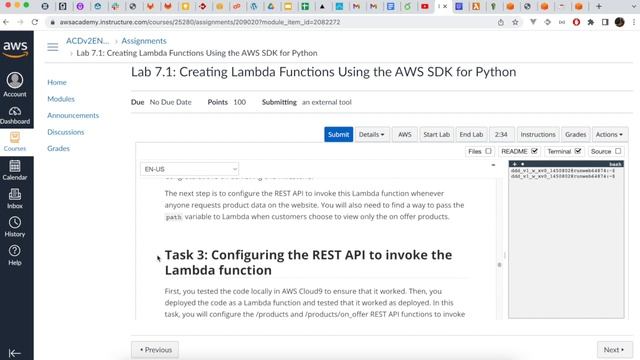
Task: Go to Dashboard in global navigation
Action: tap(15, 116)
